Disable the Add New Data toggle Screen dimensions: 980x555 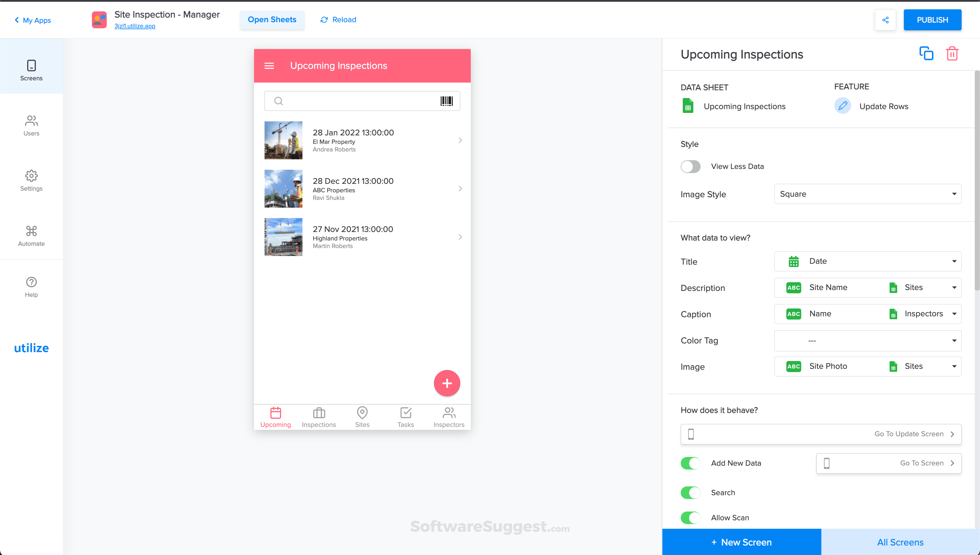tap(690, 463)
